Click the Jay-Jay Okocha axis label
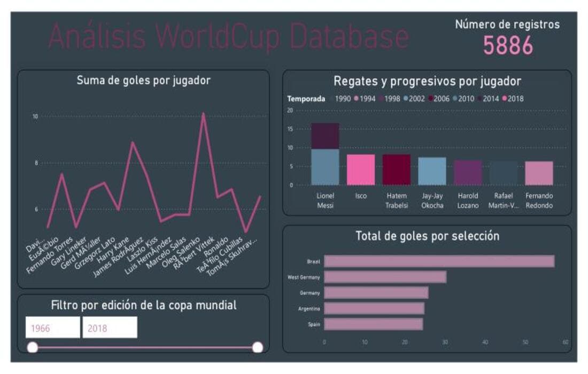This screenshot has width=588, height=374. [432, 200]
